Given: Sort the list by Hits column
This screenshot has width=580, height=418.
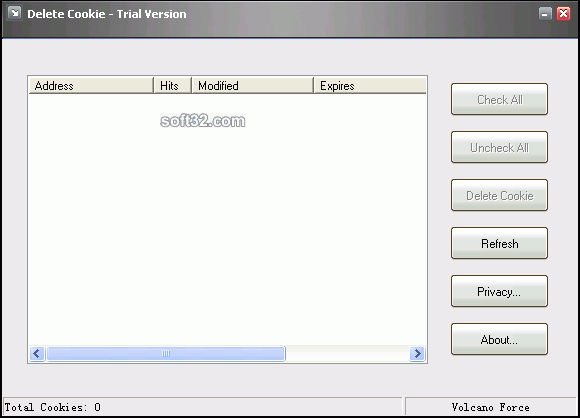Looking at the screenshot, I should [x=172, y=85].
